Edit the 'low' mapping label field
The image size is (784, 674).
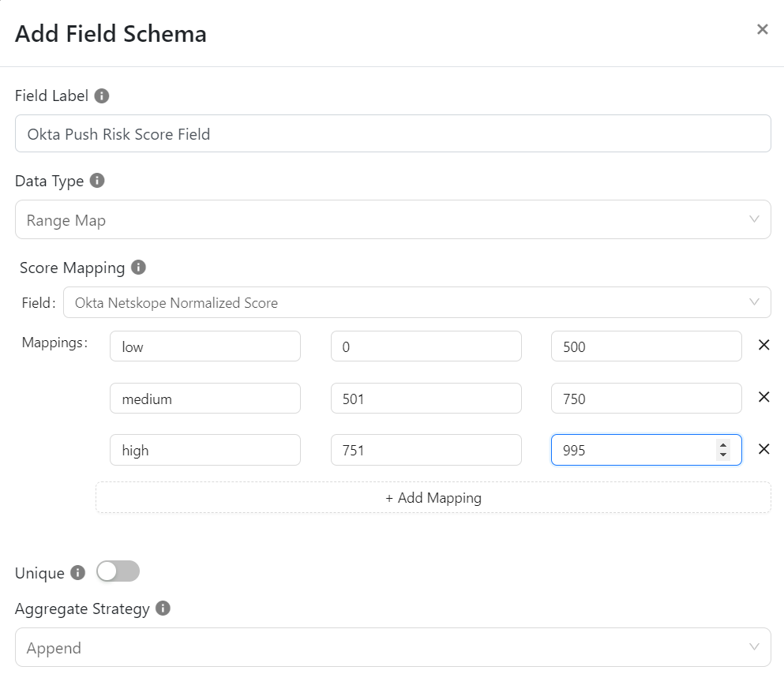pyautogui.click(x=205, y=346)
